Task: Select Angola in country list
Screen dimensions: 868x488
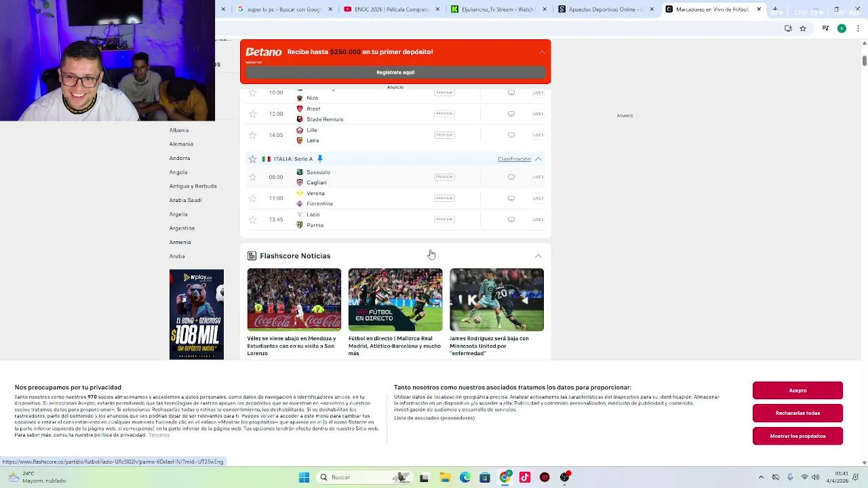Action: [x=178, y=172]
